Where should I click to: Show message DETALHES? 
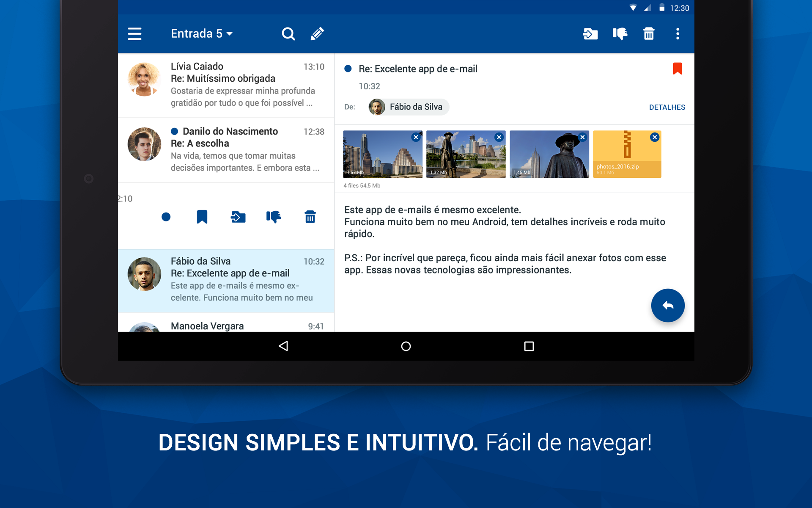click(x=667, y=107)
